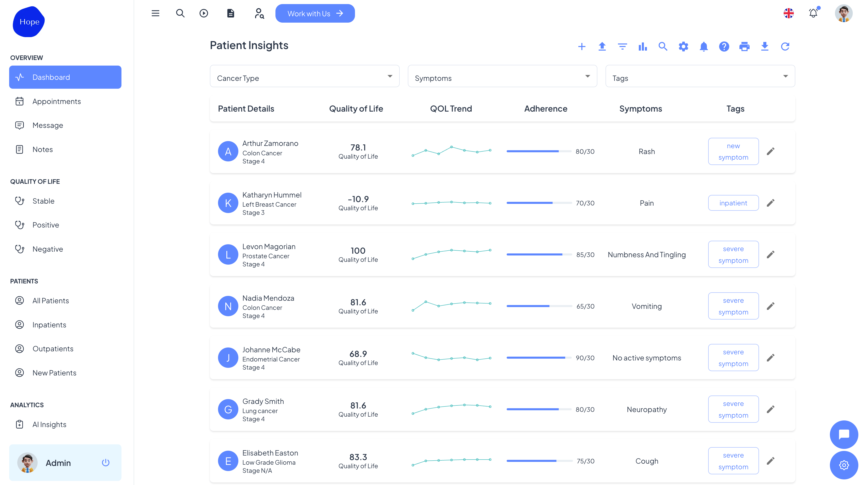Viewport: 868px width, 485px height.
Task: Open the filter list icon
Action: [x=622, y=47]
